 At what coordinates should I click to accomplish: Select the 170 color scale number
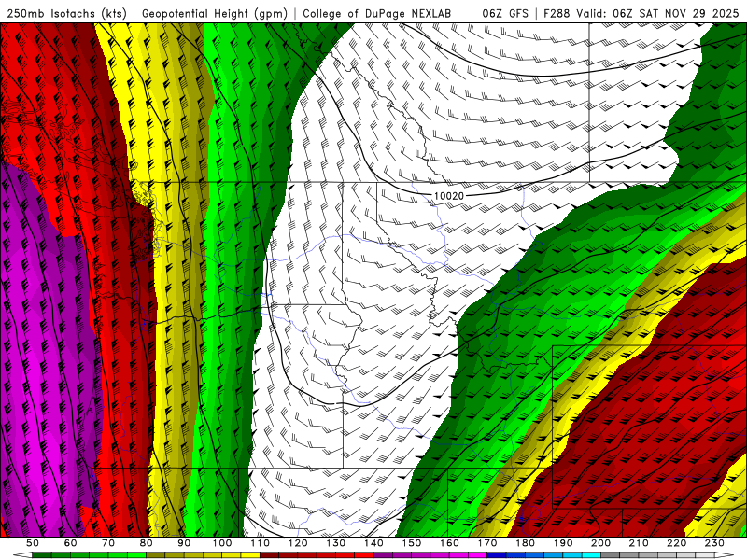click(487, 543)
